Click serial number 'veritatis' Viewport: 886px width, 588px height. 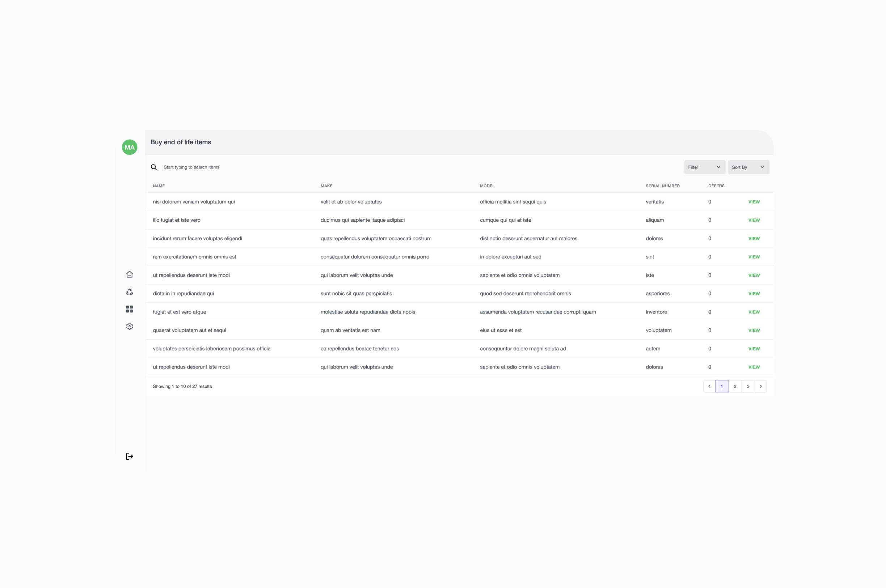[x=654, y=202]
